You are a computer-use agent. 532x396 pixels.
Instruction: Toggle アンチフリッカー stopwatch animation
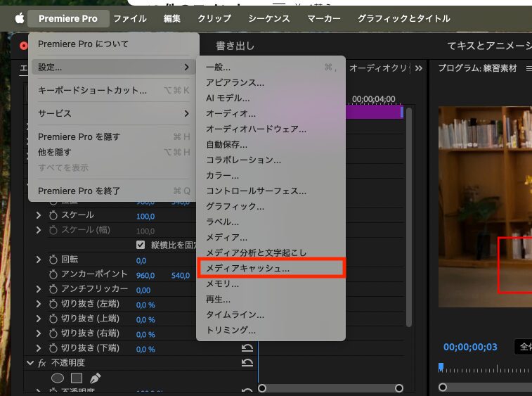click(x=53, y=289)
